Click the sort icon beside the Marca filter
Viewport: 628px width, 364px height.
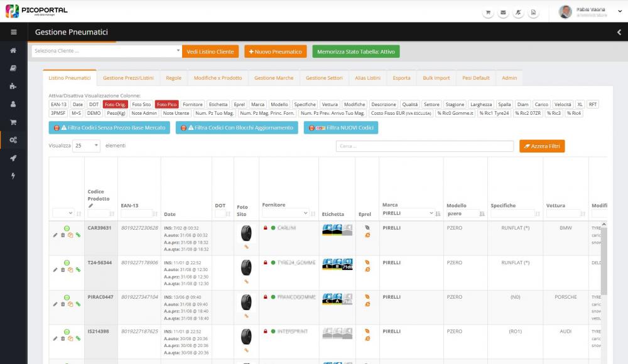pos(438,213)
